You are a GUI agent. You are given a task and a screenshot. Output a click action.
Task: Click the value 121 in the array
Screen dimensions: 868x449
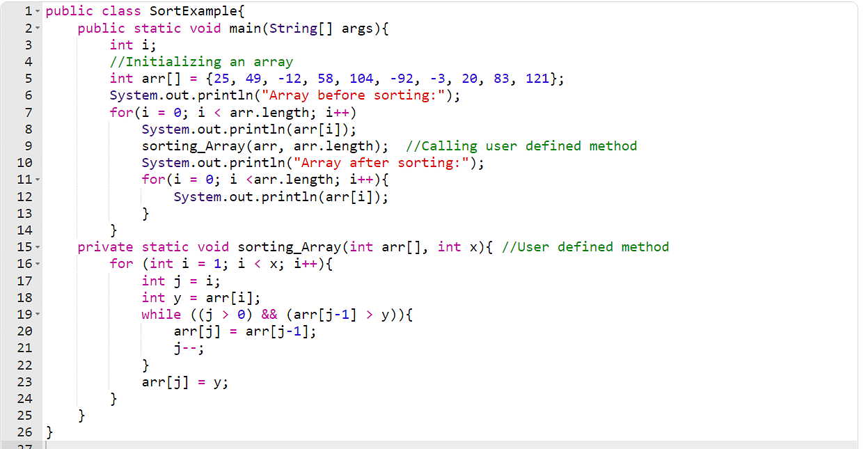click(x=537, y=79)
